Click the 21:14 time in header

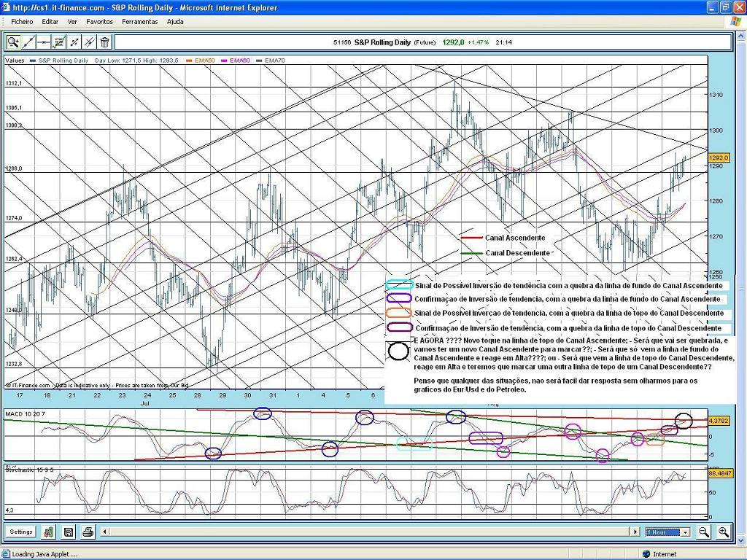[x=503, y=42]
